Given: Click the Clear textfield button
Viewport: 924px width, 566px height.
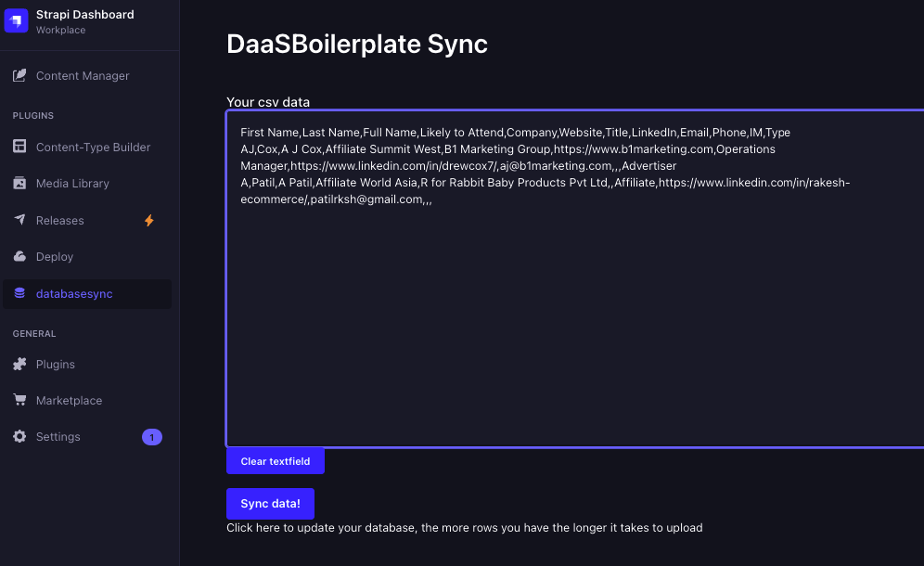Looking at the screenshot, I should coord(276,461).
